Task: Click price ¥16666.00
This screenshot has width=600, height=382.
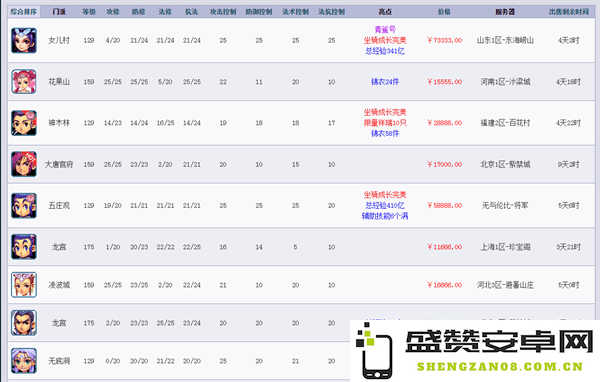Action: coord(444,285)
